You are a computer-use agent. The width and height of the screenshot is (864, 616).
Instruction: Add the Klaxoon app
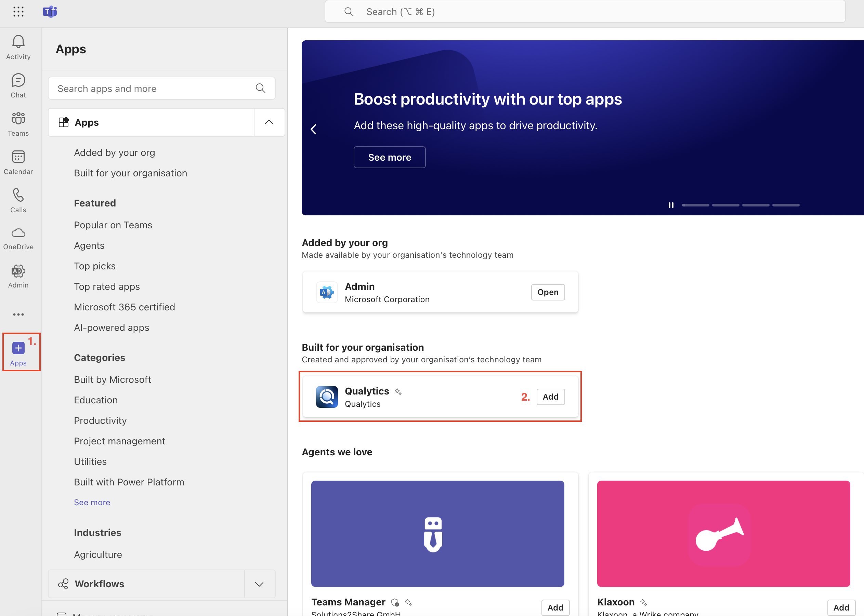[x=841, y=607]
